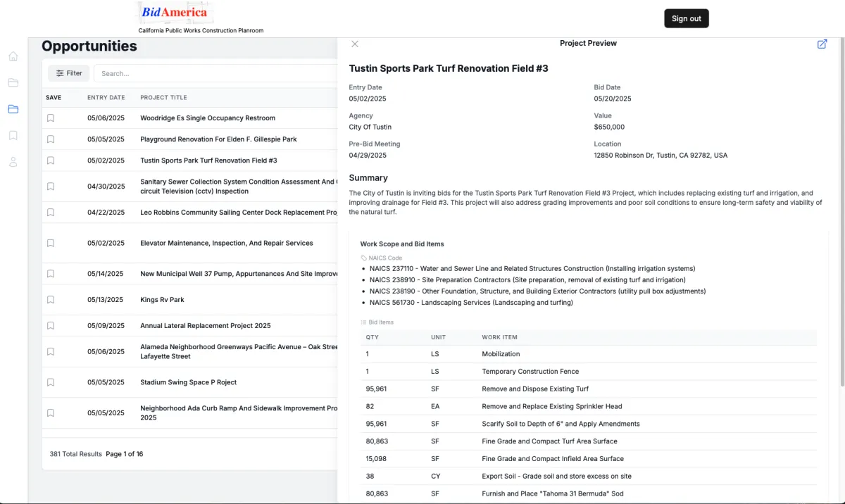Select Tustin Sports Park row in list
This screenshot has width=845, height=504.
208,160
